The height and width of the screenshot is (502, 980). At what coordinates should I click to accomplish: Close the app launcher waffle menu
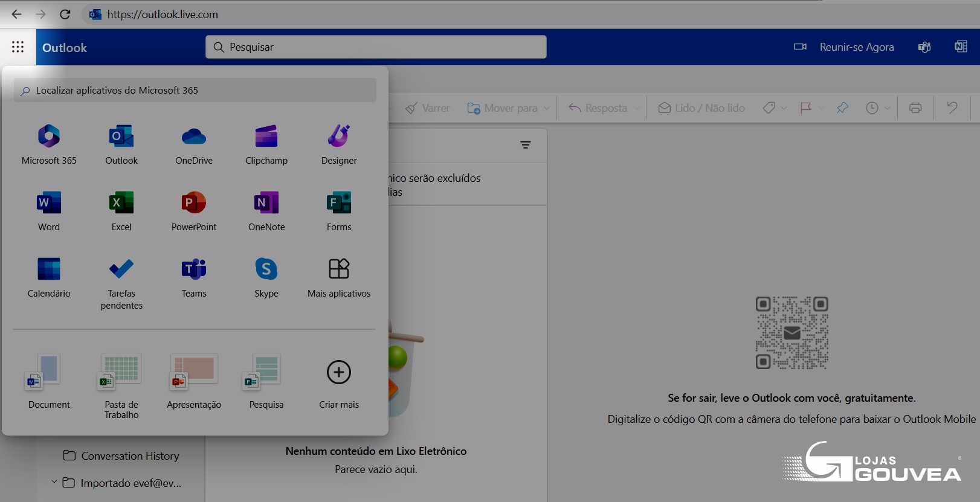point(18,47)
